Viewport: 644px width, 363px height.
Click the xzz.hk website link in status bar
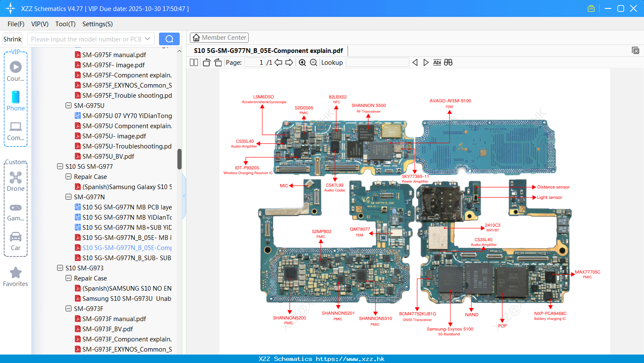(x=350, y=359)
